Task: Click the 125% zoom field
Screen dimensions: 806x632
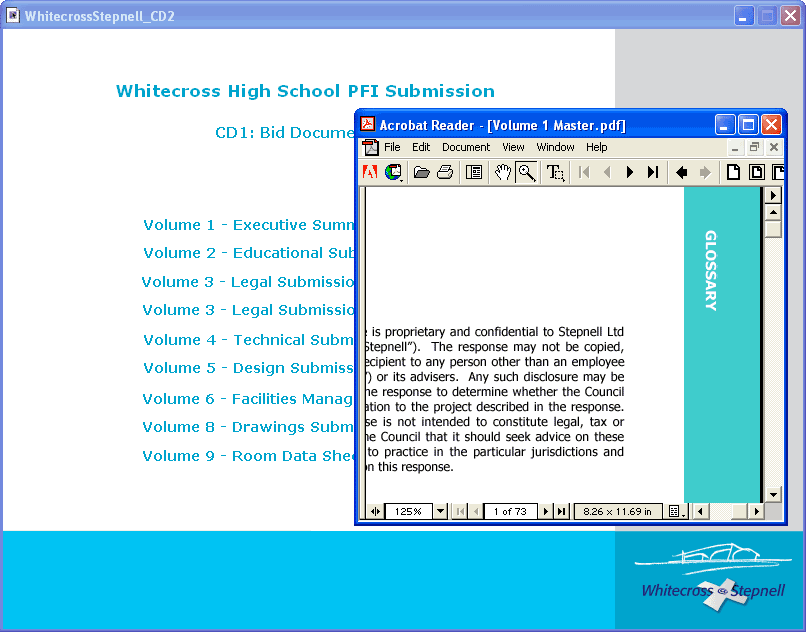Action: coord(408,511)
